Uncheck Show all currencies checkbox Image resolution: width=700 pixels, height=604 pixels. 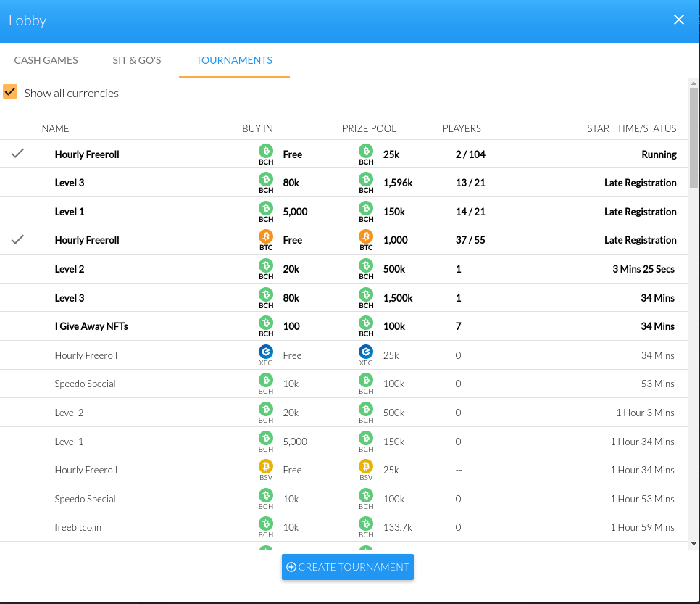(x=10, y=91)
